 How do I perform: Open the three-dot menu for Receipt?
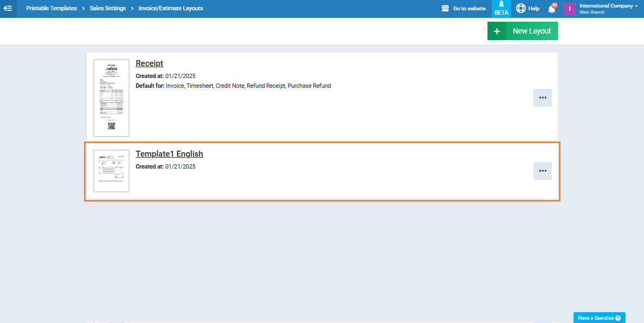[542, 98]
